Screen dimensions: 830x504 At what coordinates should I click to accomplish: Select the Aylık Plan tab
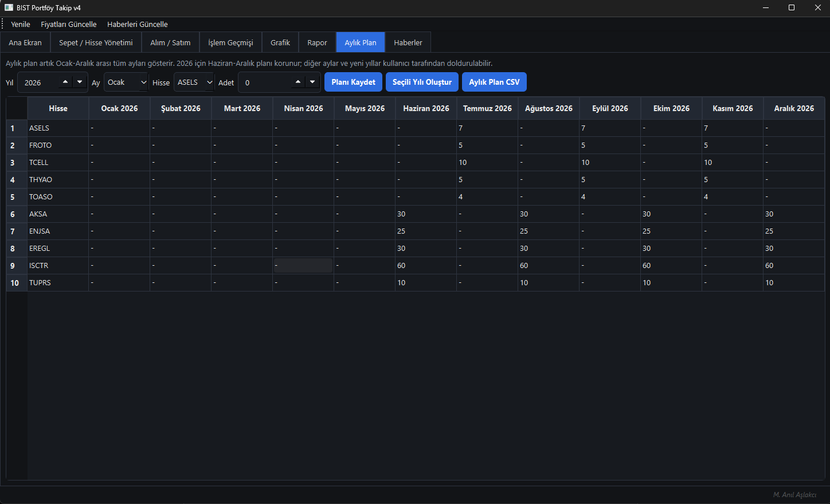click(361, 42)
